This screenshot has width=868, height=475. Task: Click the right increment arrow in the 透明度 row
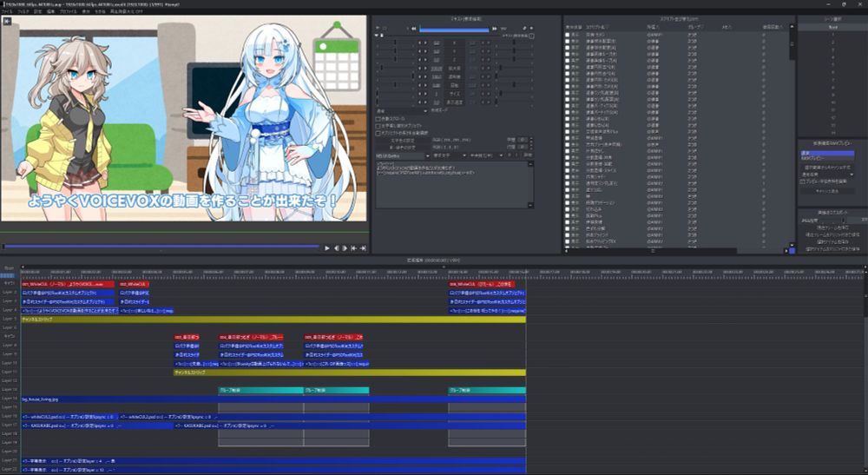tap(425, 77)
